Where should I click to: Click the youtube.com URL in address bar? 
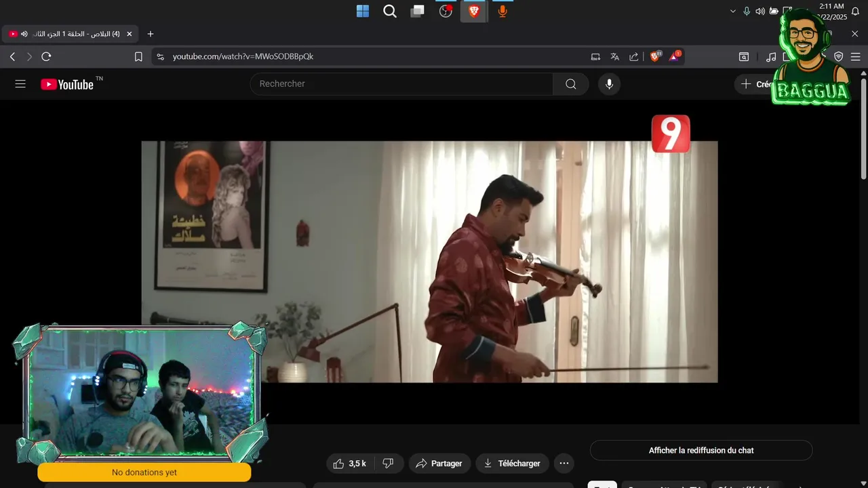[x=243, y=57]
